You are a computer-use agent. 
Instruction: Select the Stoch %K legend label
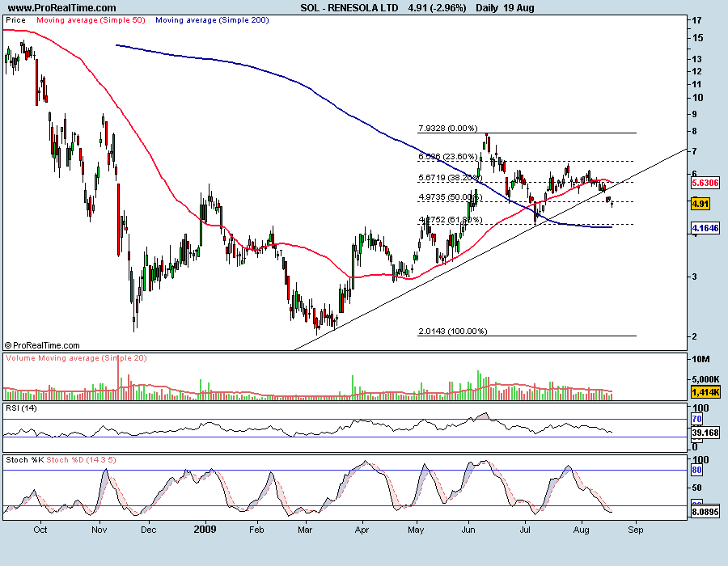click(24, 460)
